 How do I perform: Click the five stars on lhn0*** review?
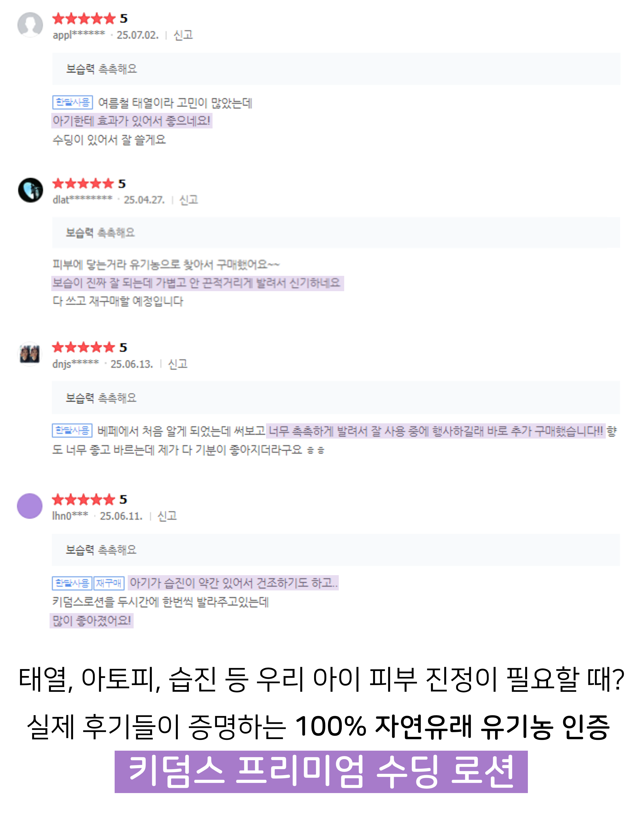83,499
